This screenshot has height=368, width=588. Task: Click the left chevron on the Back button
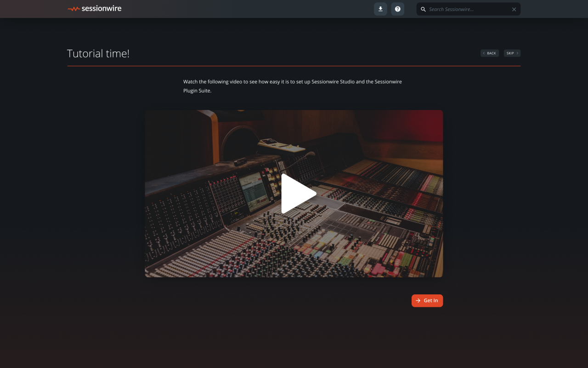click(x=484, y=53)
